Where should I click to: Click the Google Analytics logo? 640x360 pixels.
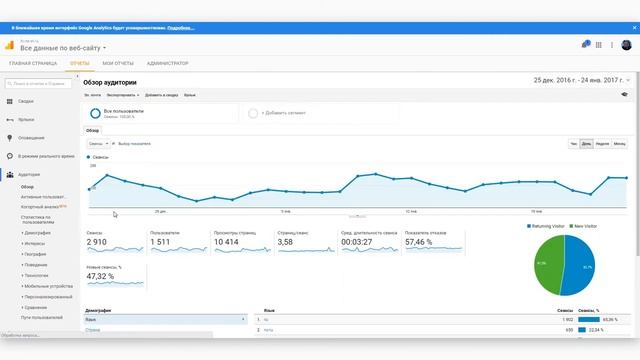(9, 45)
